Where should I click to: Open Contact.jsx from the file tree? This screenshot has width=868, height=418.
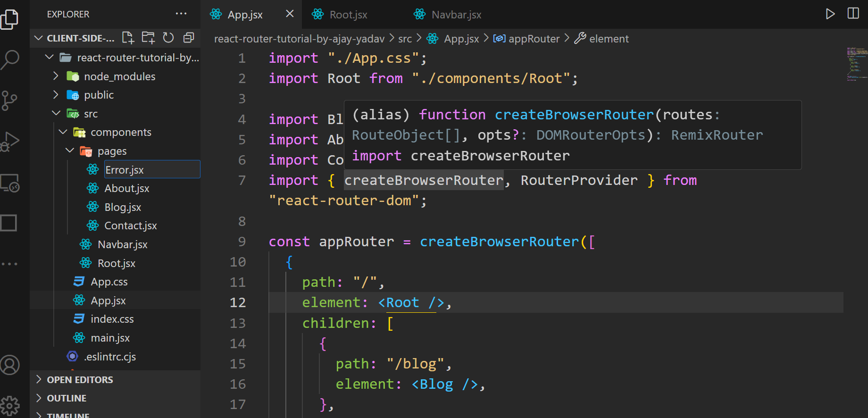point(130,226)
